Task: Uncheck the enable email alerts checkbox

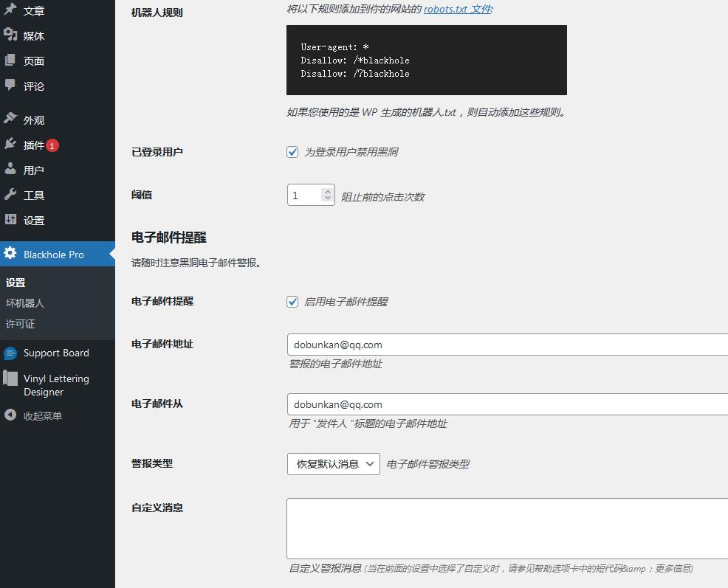Action: coord(292,302)
